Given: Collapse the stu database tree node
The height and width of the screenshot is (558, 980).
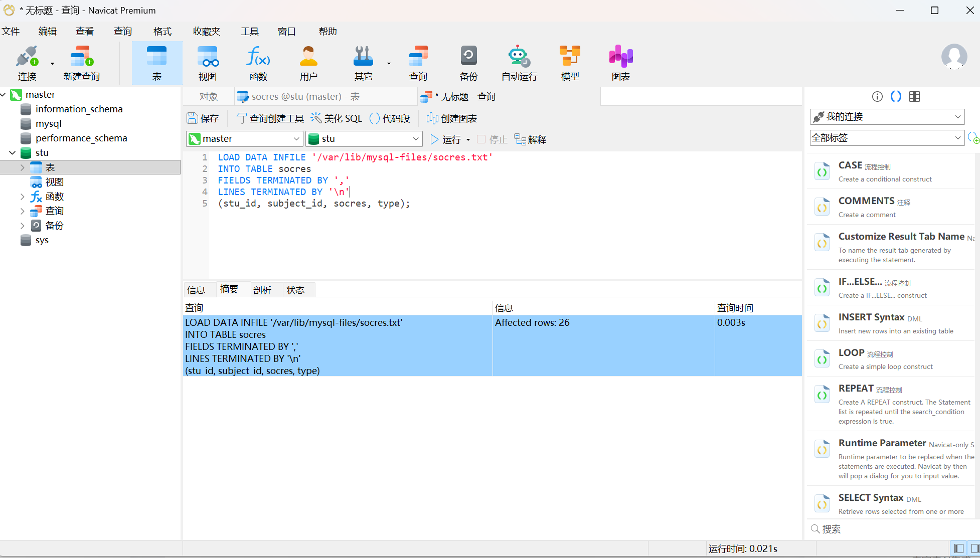Looking at the screenshot, I should (x=13, y=153).
